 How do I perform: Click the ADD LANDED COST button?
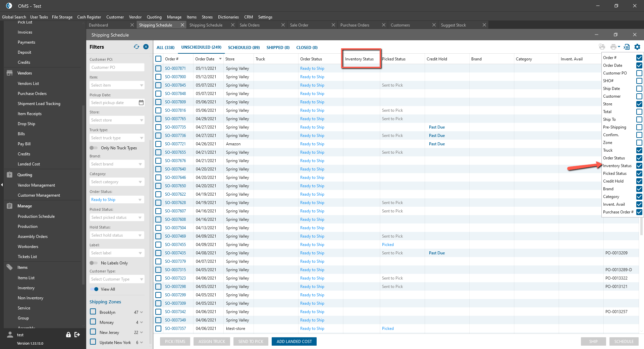pyautogui.click(x=294, y=342)
